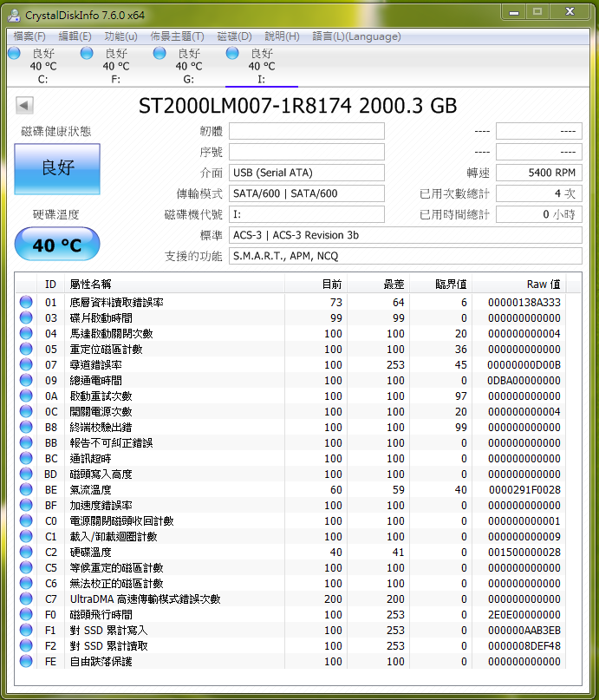Viewport: 599px width, 700px height.
Task: Click the 目前 column header
Action: pyautogui.click(x=316, y=284)
